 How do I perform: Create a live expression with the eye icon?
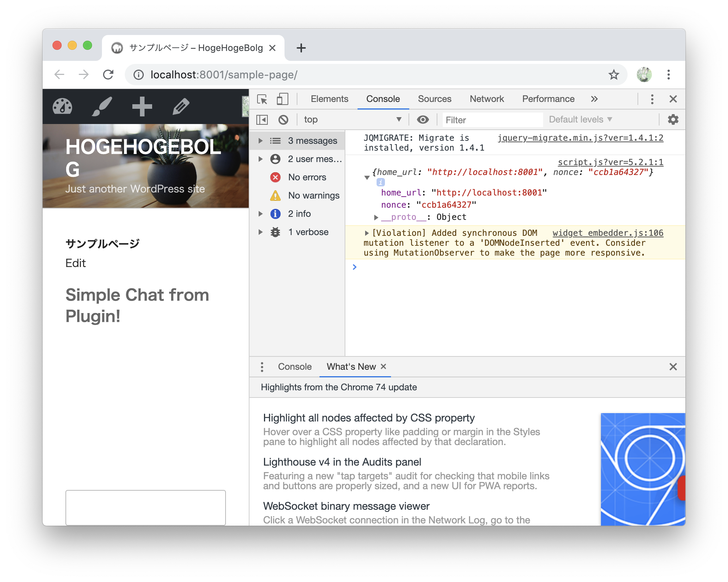pyautogui.click(x=423, y=119)
